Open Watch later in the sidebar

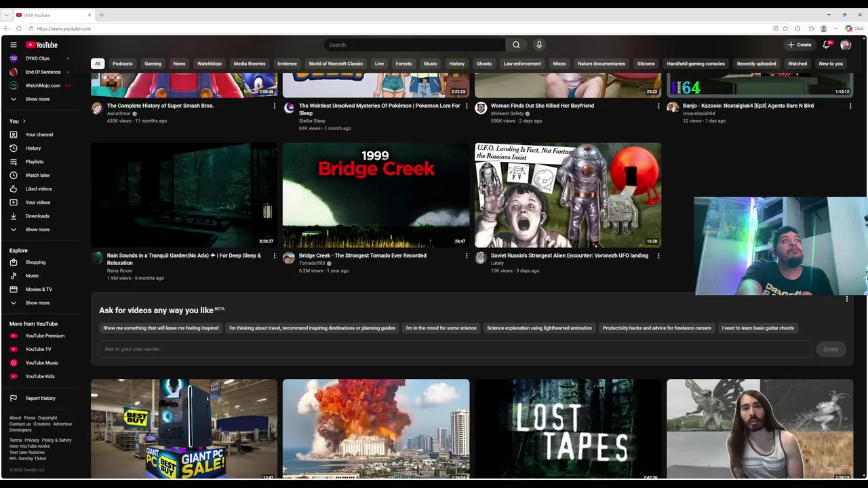point(37,175)
